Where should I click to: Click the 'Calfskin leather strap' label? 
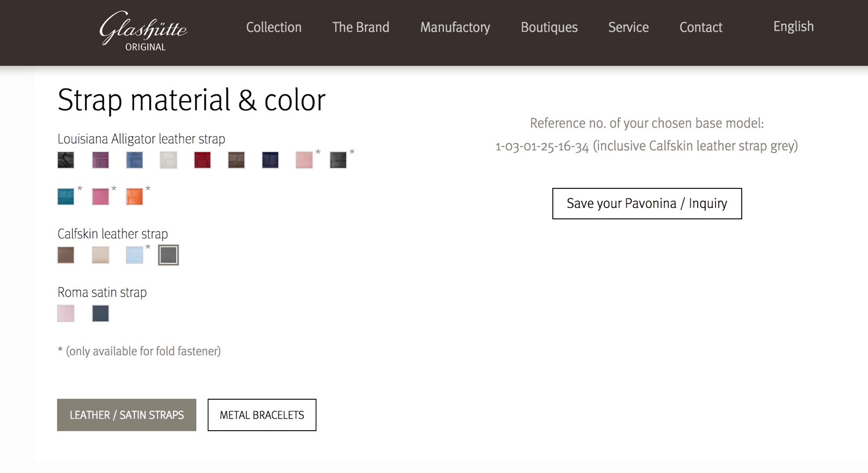[113, 234]
